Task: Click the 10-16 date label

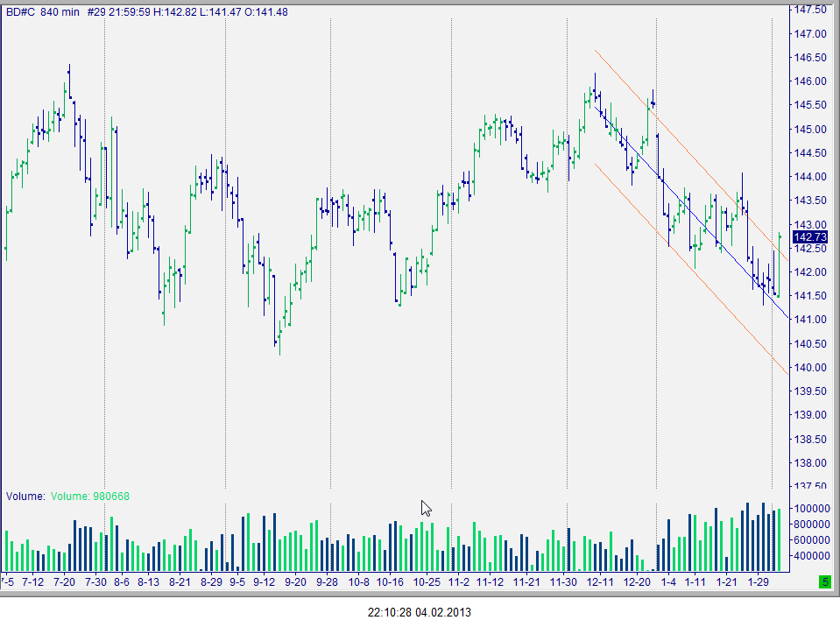Action: coord(390,582)
